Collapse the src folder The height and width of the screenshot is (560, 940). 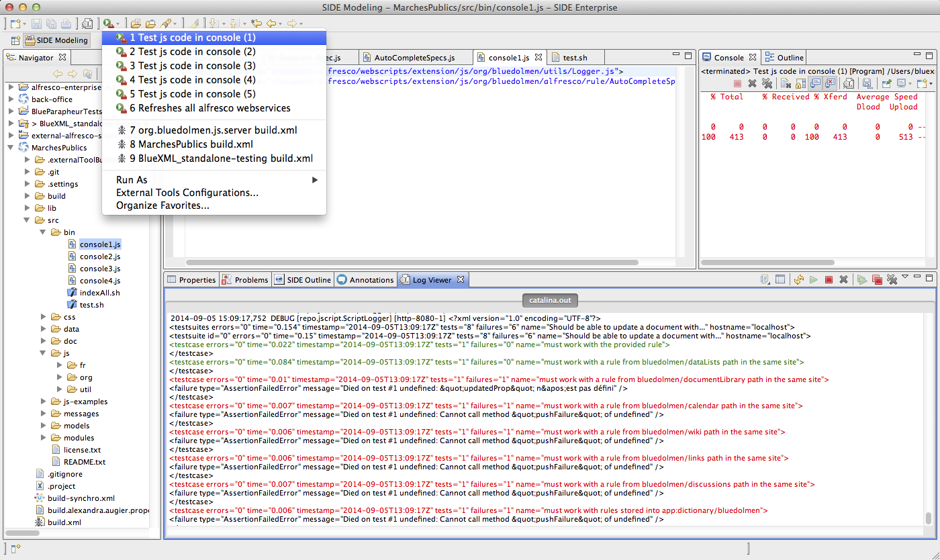click(x=27, y=220)
